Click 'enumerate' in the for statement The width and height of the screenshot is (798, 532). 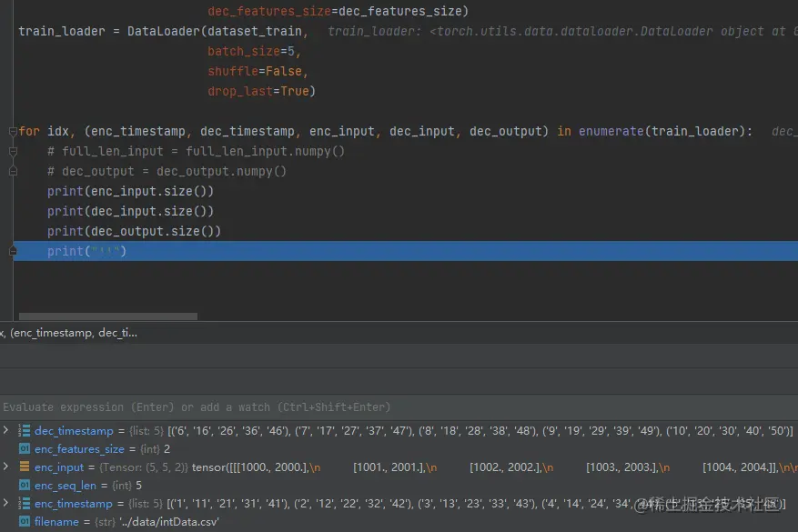point(611,131)
